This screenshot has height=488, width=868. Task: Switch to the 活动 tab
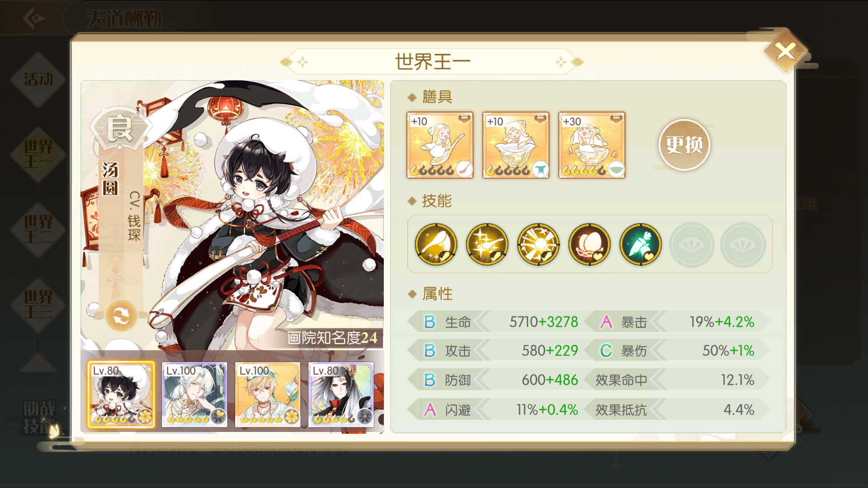click(x=38, y=80)
